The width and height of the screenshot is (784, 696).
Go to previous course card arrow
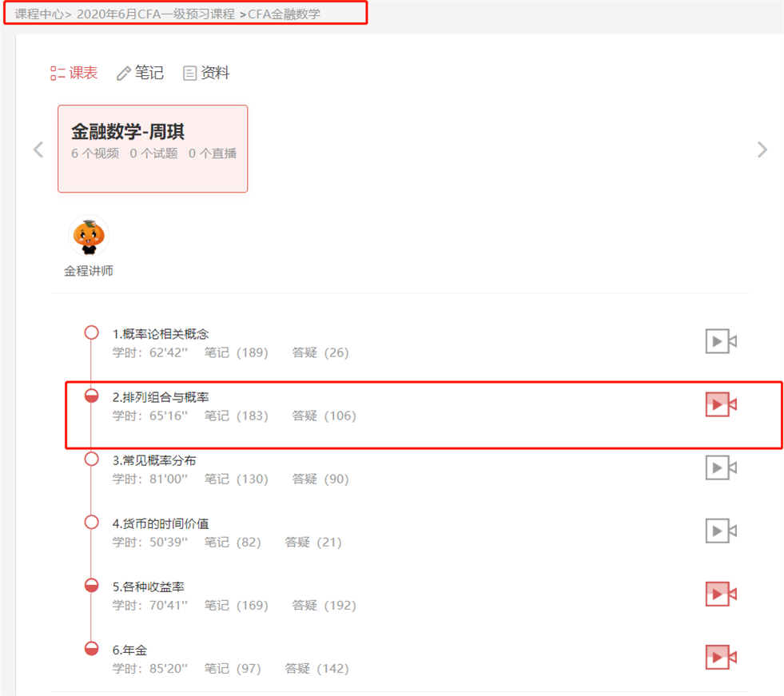(x=38, y=149)
